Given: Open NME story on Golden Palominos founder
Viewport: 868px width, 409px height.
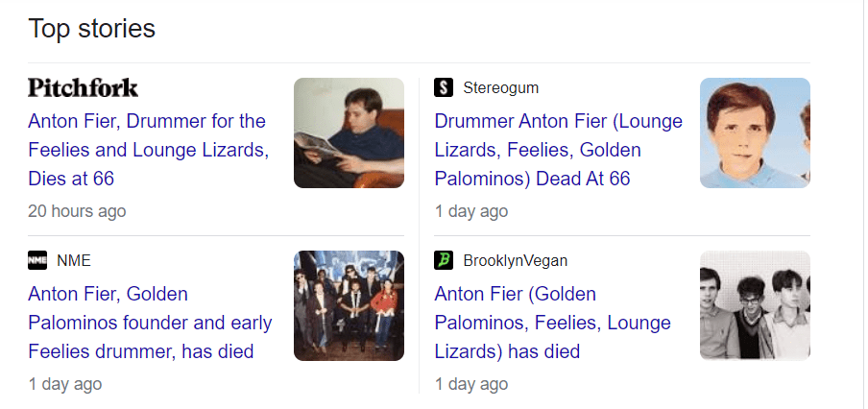Looking at the screenshot, I should coord(150,323).
